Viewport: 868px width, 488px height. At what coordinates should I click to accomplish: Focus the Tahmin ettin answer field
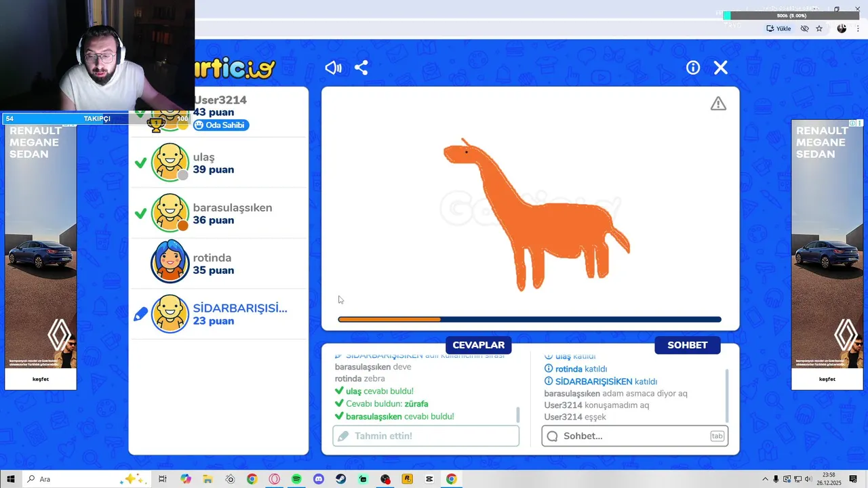[x=426, y=436]
